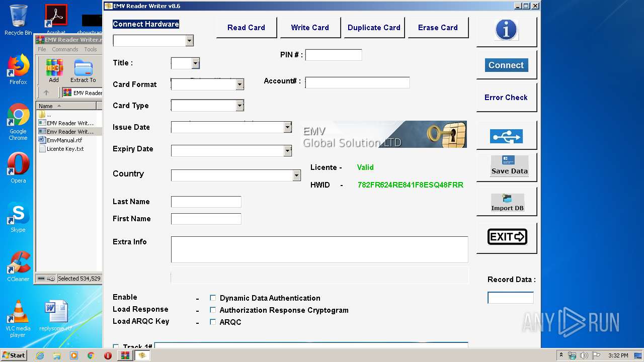Viewport: 644px width, 362px height.
Task: Click the Action Center flag tray icon
Action: [x=596, y=355]
